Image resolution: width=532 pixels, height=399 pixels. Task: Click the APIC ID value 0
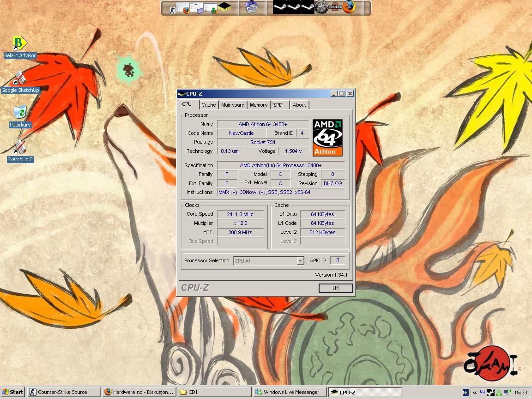[338, 260]
